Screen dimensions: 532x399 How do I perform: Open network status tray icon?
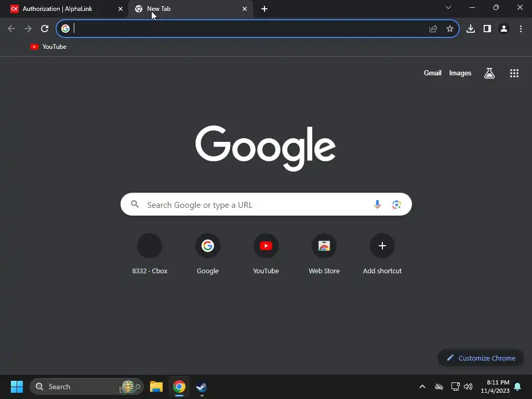click(455, 387)
